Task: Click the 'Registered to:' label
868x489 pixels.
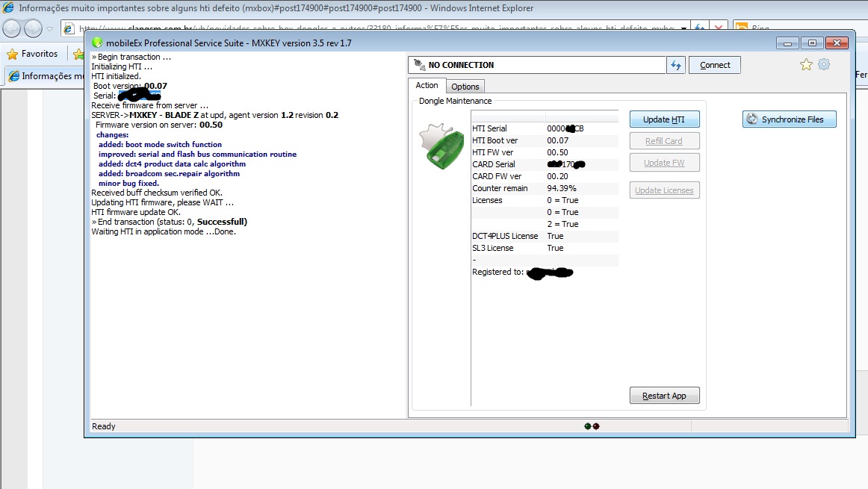Action: [497, 272]
